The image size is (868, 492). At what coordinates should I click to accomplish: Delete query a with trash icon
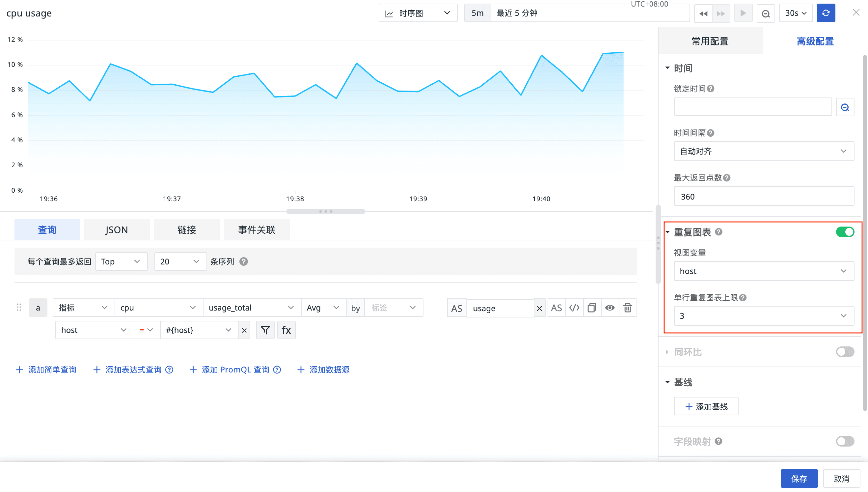tap(627, 308)
